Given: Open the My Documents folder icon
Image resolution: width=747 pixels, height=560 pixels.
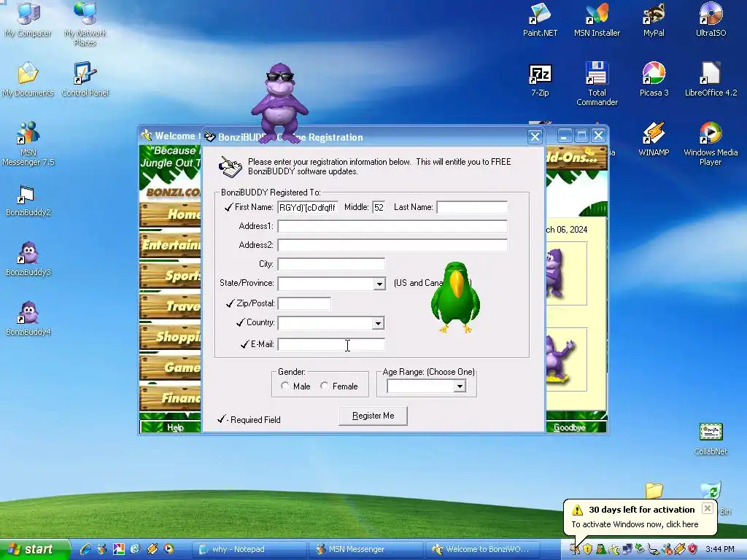Looking at the screenshot, I should (x=28, y=79).
